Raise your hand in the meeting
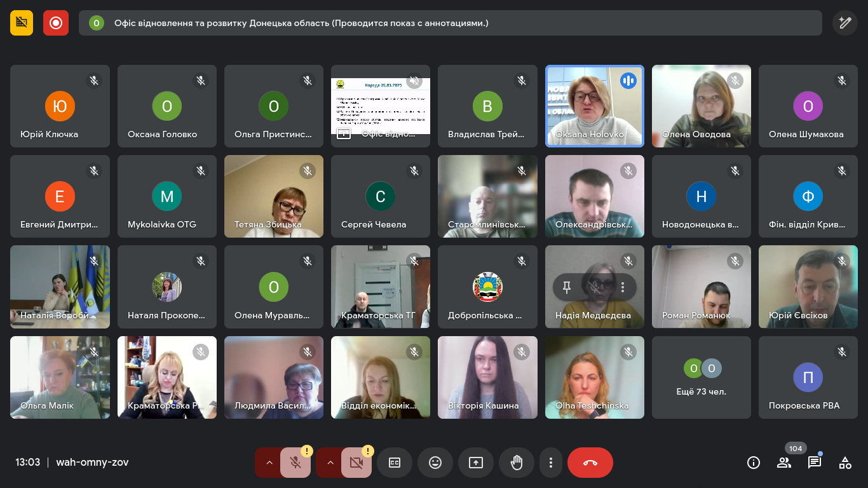This screenshot has height=488, width=868. [x=517, y=463]
